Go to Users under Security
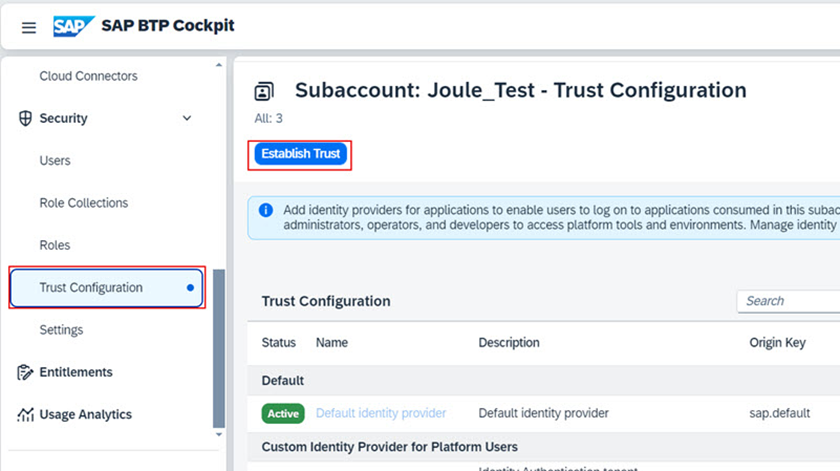Image resolution: width=840 pixels, height=471 pixels. (55, 160)
